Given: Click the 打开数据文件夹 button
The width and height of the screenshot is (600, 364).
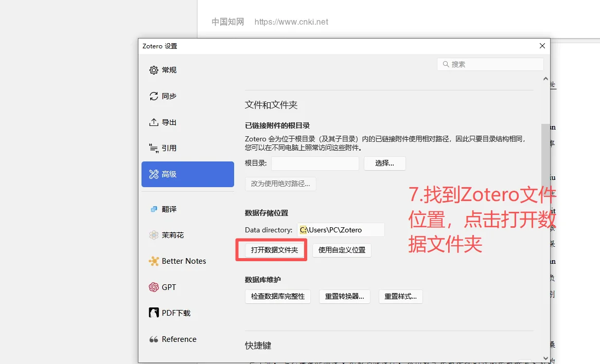Looking at the screenshot, I should (271, 250).
